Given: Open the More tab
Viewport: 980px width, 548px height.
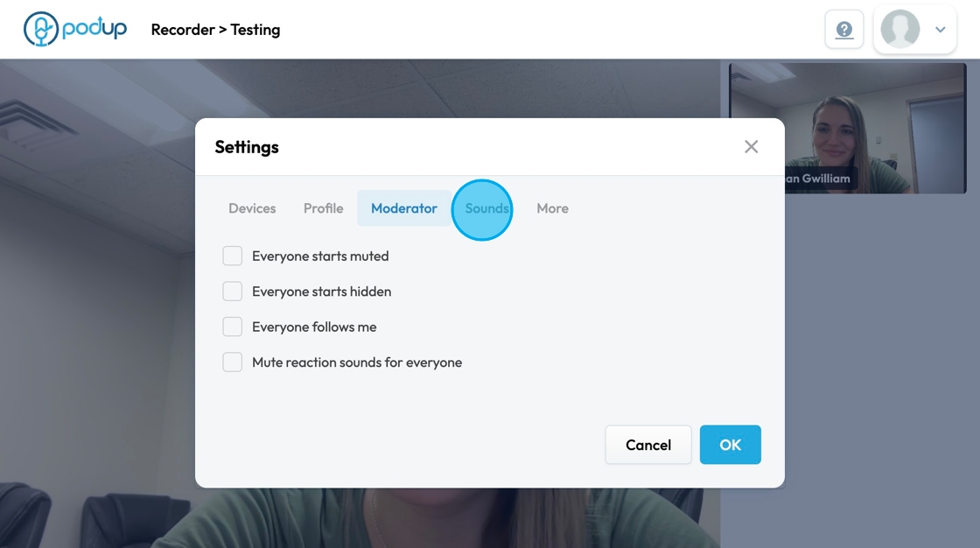Looking at the screenshot, I should pyautogui.click(x=552, y=208).
